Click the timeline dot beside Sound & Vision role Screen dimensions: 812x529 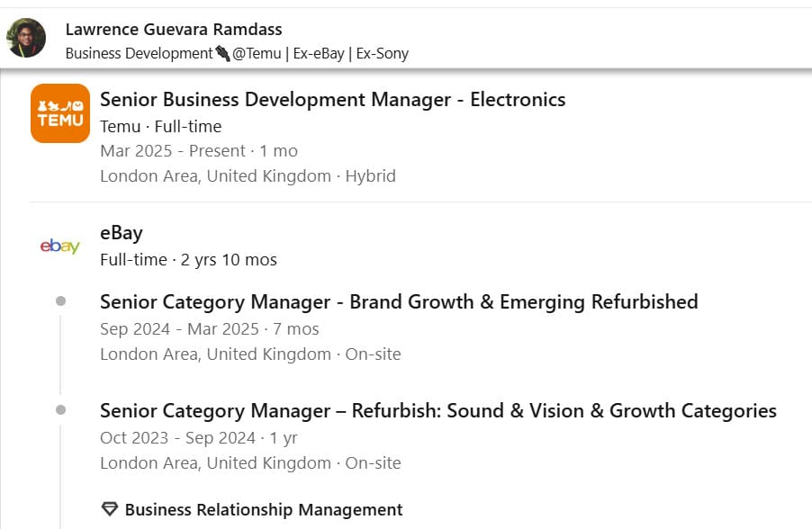(60, 410)
